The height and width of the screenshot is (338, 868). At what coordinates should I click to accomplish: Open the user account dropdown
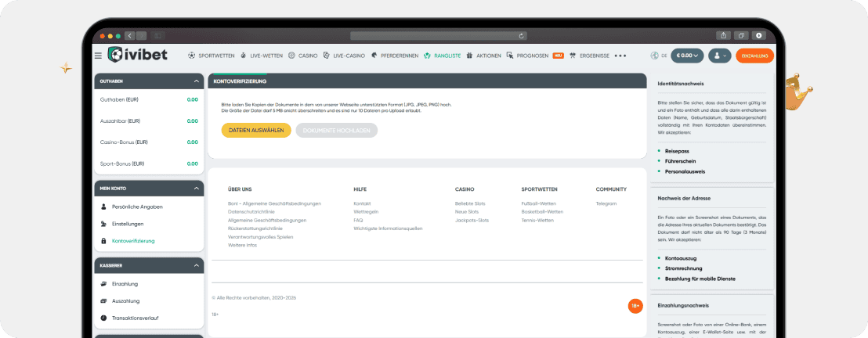tap(720, 56)
